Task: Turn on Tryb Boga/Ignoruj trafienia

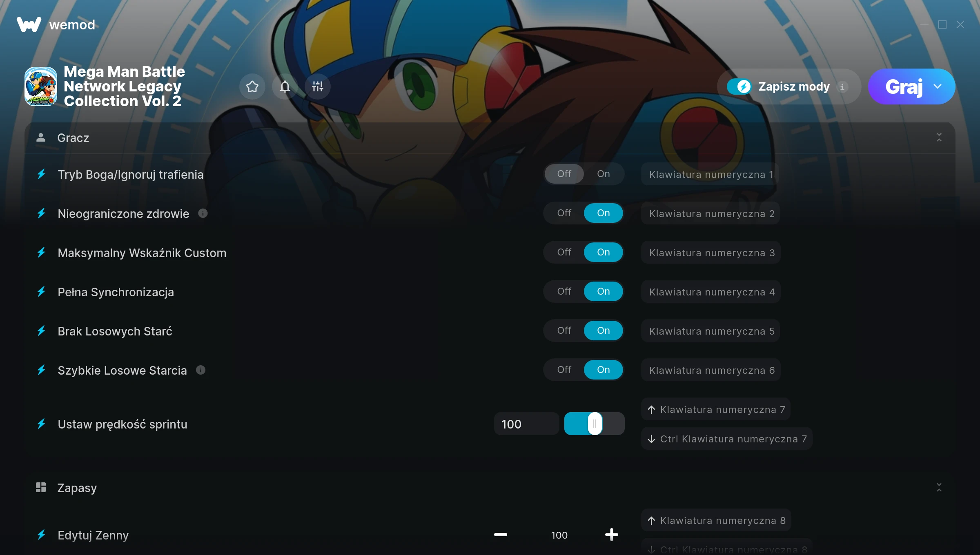Action: pos(603,174)
